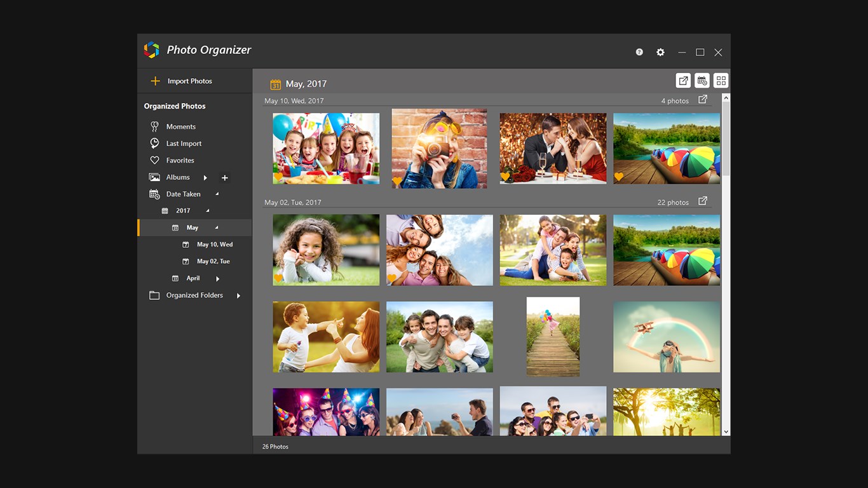Collapse the 2017 year node
The width and height of the screenshot is (868, 488).
point(207,210)
